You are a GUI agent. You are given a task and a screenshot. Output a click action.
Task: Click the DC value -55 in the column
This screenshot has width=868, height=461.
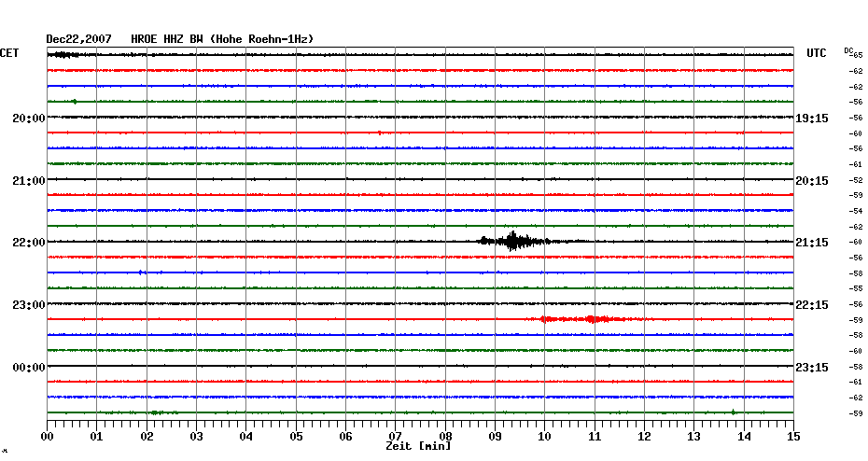point(856,289)
